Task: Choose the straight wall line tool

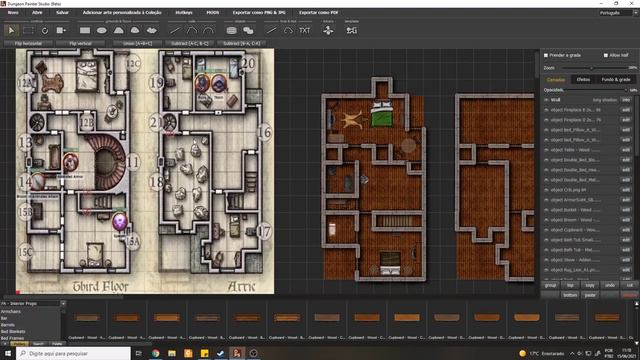Action: click(x=175, y=31)
